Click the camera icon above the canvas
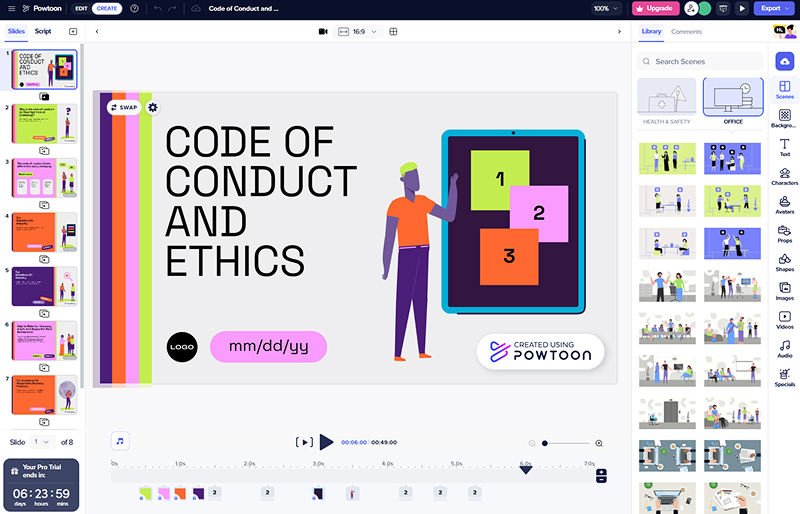Viewport: 800px width, 514px height. pos(323,31)
